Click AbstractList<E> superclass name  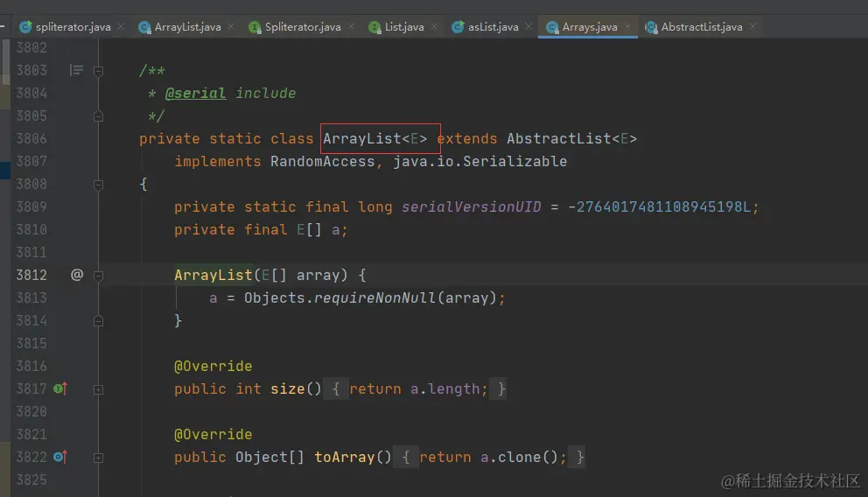pyautogui.click(x=572, y=138)
